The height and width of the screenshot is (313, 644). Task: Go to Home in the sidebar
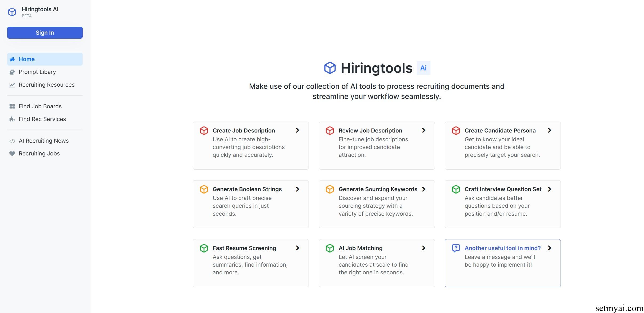point(45,59)
